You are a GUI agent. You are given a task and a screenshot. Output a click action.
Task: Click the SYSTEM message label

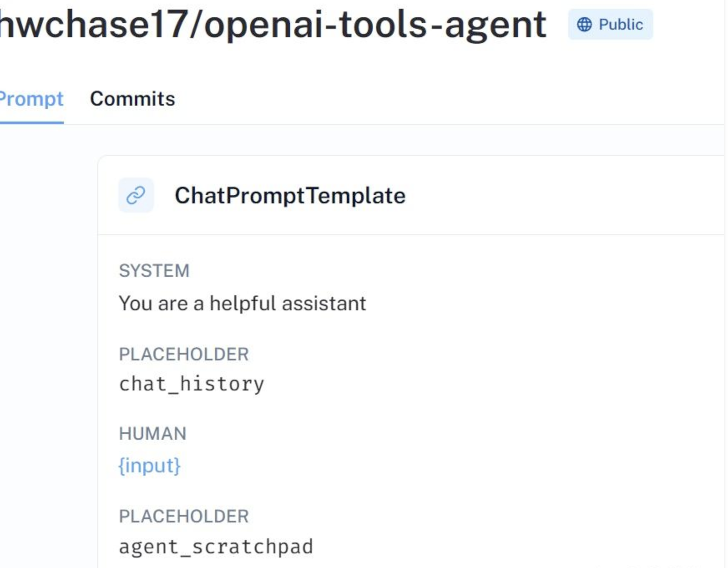click(x=154, y=271)
